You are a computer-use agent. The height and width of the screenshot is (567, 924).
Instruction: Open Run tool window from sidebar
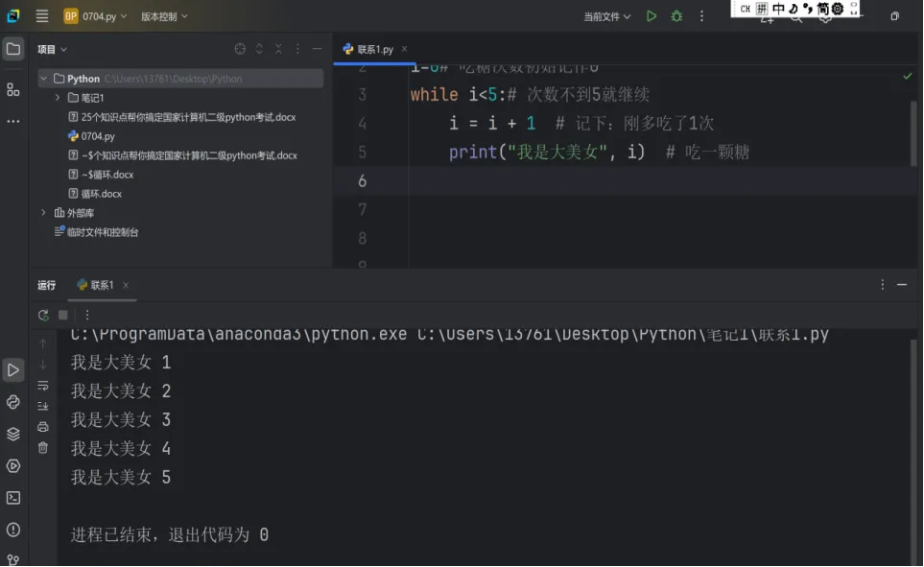click(13, 370)
